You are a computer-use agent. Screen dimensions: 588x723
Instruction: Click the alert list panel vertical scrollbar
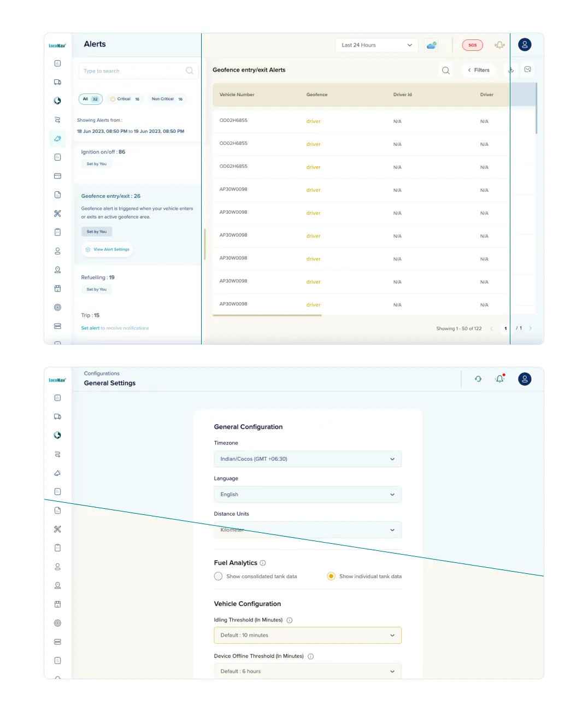point(204,244)
